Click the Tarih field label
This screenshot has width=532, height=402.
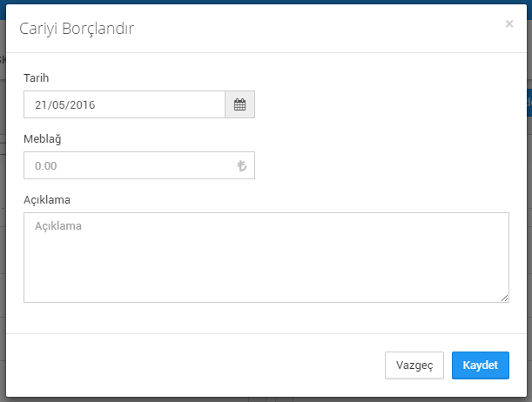pyautogui.click(x=37, y=78)
